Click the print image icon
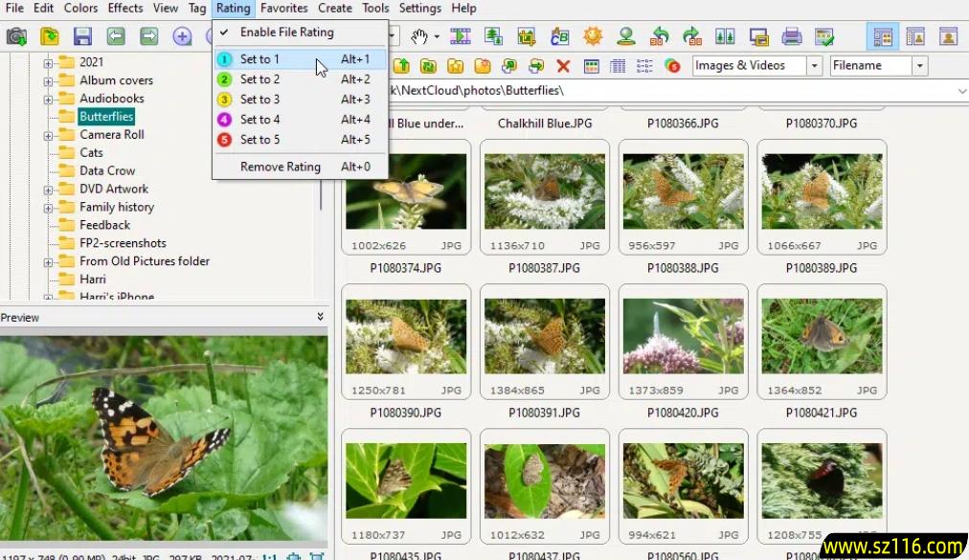Screen dimensions: 969x560 pyautogui.click(x=792, y=38)
